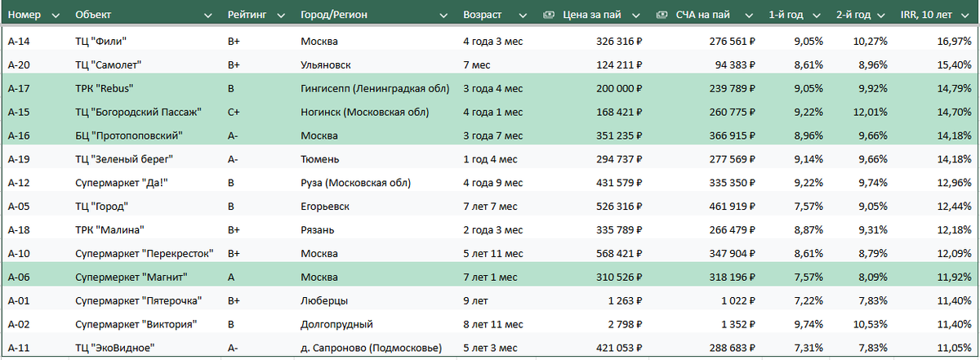Open the Город/Регион filter dropdown
The width and height of the screenshot is (980, 360).
[x=443, y=16]
